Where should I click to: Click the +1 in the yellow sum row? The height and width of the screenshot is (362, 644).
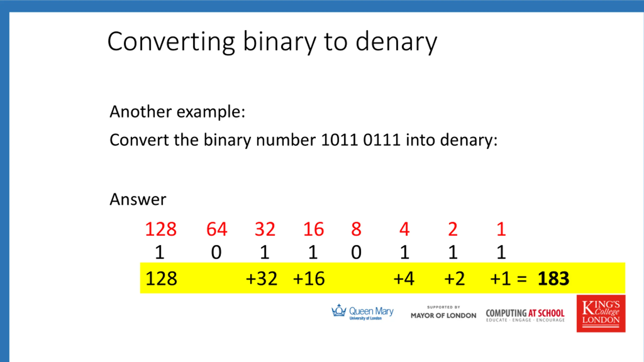[x=501, y=279]
